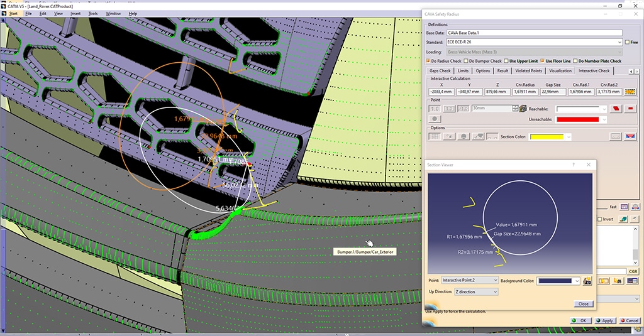The image size is (644, 336).
Task: Open the Section Color dropdown arrow
Action: tap(569, 137)
